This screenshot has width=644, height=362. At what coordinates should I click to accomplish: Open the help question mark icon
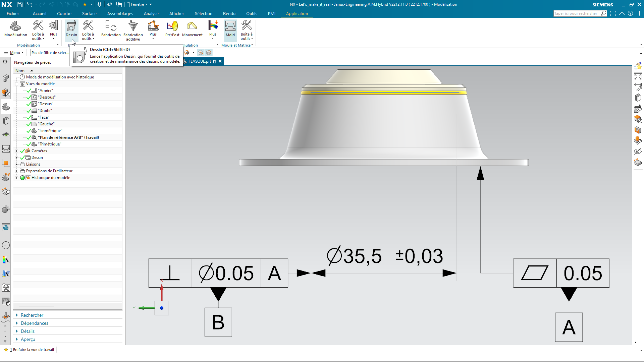pyautogui.click(x=631, y=13)
